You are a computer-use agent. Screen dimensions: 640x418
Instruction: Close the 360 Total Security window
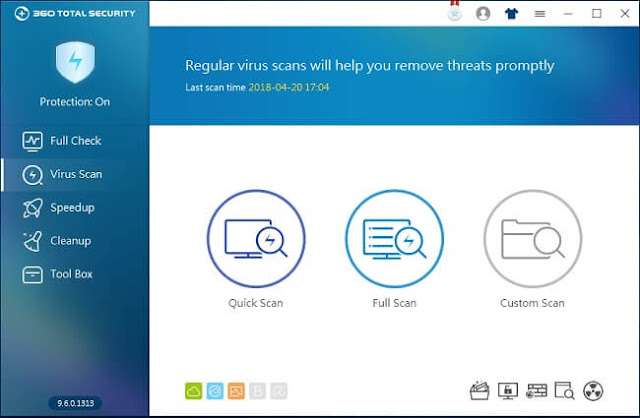tap(625, 13)
